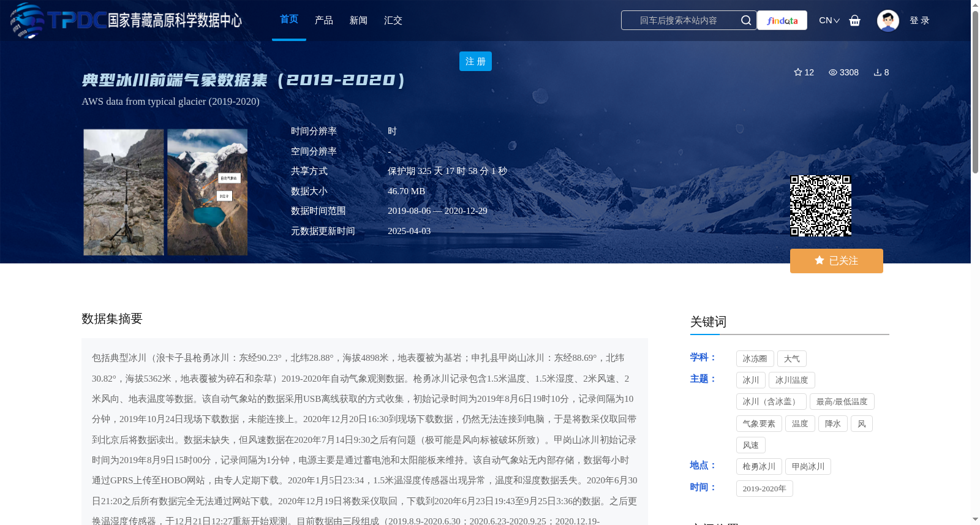The height and width of the screenshot is (525, 980).
Task: Open the 新闻 menu
Action: pos(358,20)
